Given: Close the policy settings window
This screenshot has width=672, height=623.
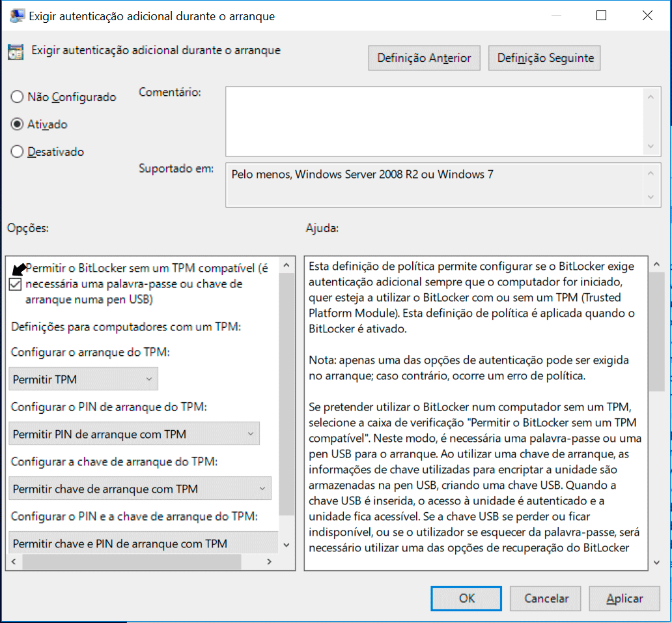Looking at the screenshot, I should click(647, 16).
